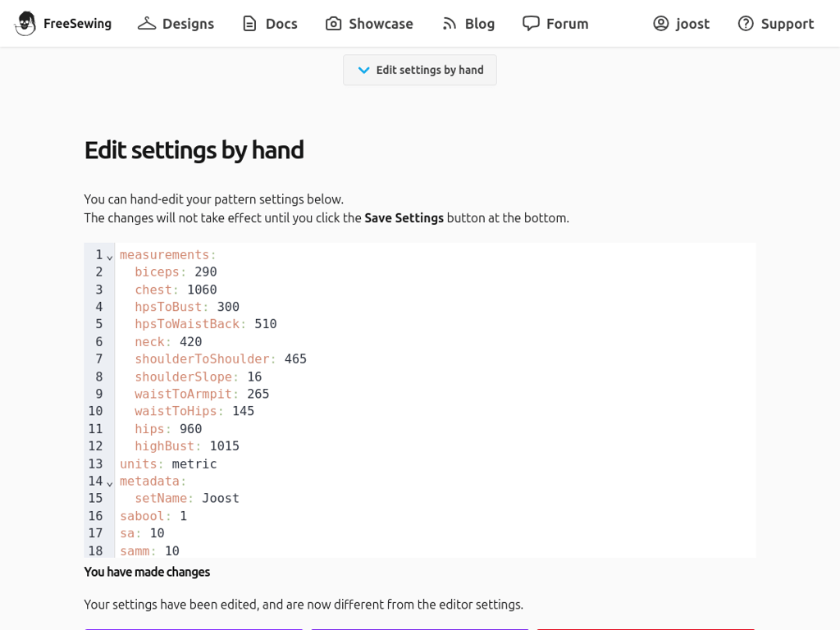Screen dimensions: 840x630
Task: Open the Blog page
Action: point(468,24)
